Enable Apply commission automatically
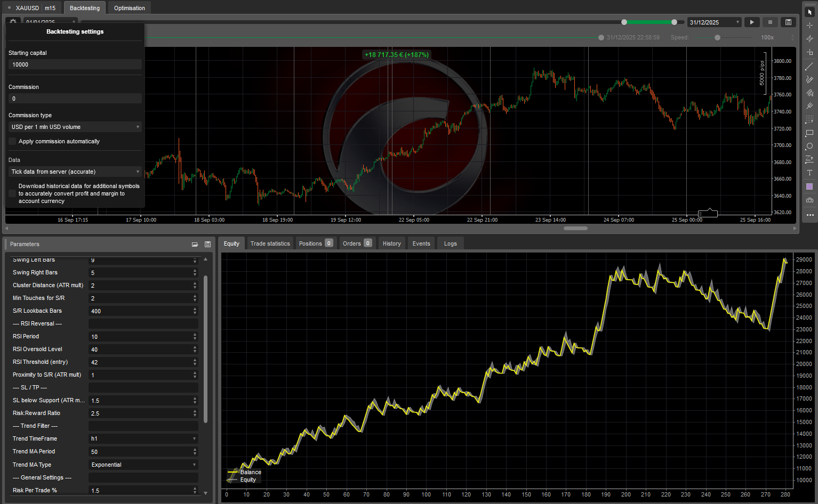This screenshot has width=818, height=504. point(12,141)
